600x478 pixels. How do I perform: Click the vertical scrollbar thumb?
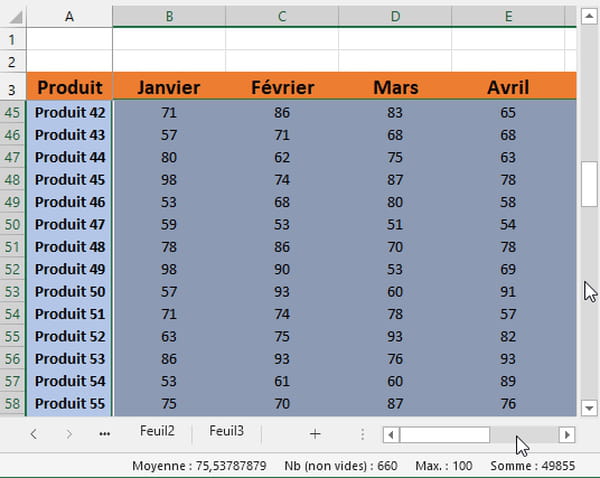click(x=589, y=184)
